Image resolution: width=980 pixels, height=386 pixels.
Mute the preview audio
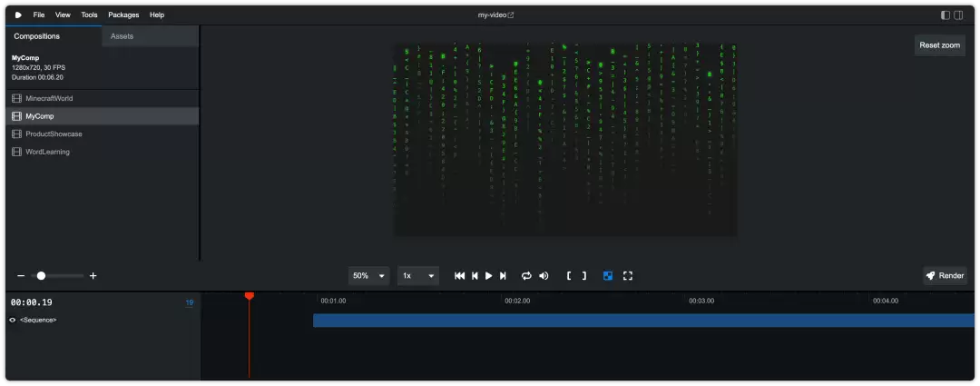[544, 276]
